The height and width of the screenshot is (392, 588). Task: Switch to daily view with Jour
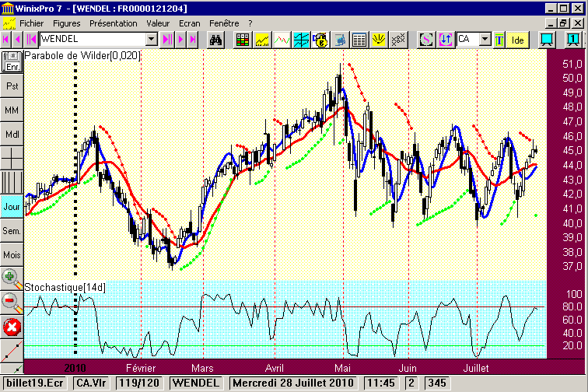pos(12,206)
